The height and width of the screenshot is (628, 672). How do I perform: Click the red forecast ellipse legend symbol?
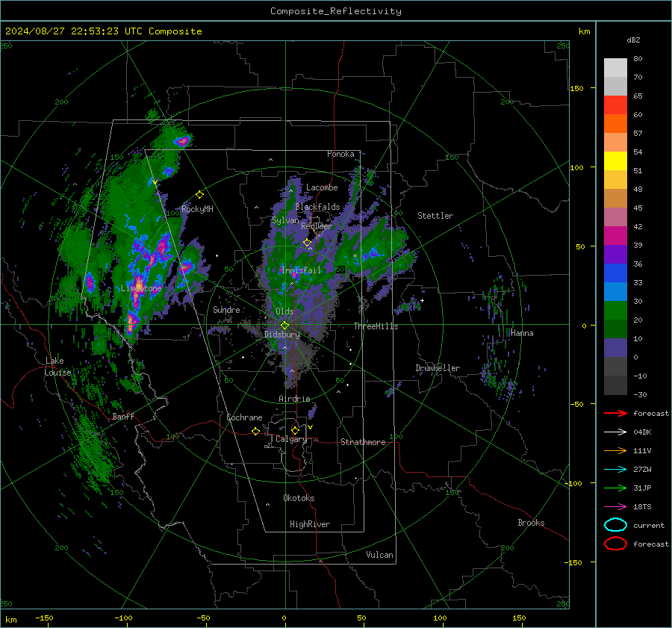pyautogui.click(x=615, y=544)
